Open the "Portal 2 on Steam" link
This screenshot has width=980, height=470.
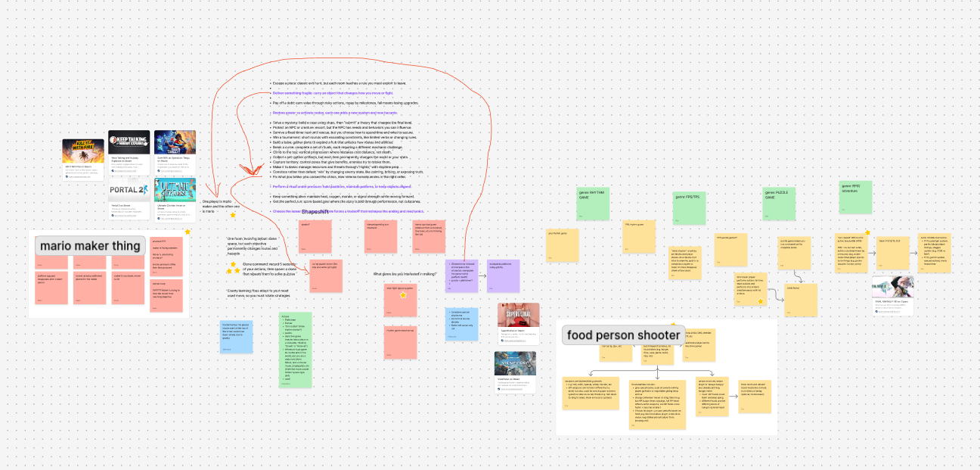tap(120, 205)
